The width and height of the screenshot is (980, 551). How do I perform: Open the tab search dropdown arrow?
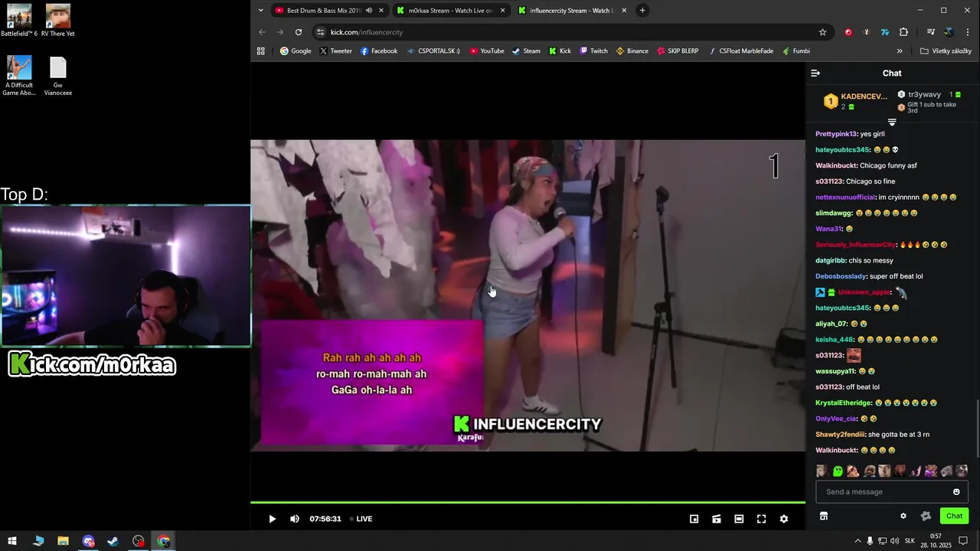pos(260,11)
